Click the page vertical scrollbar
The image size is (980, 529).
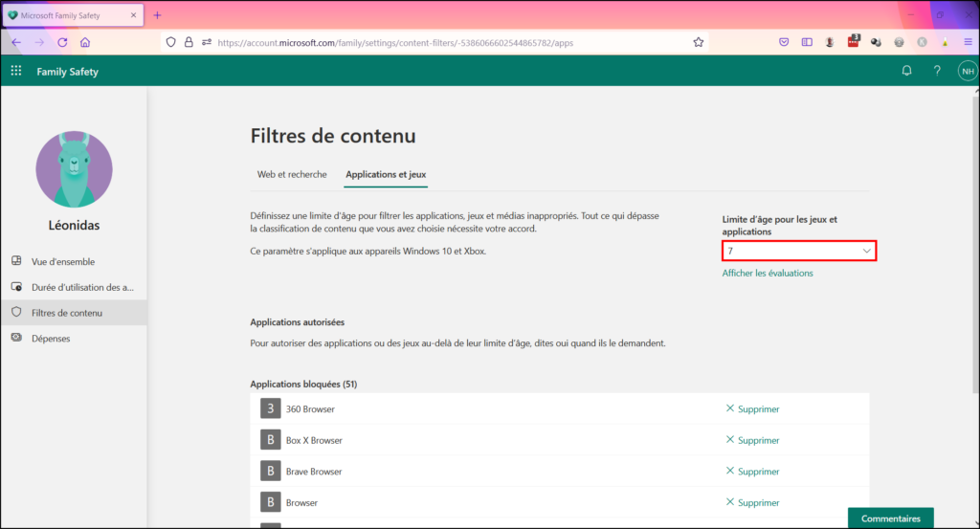click(x=975, y=244)
